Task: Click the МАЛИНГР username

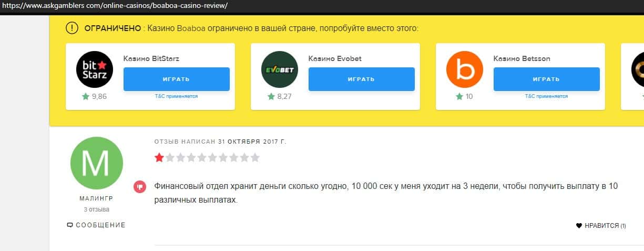Action: (97, 199)
